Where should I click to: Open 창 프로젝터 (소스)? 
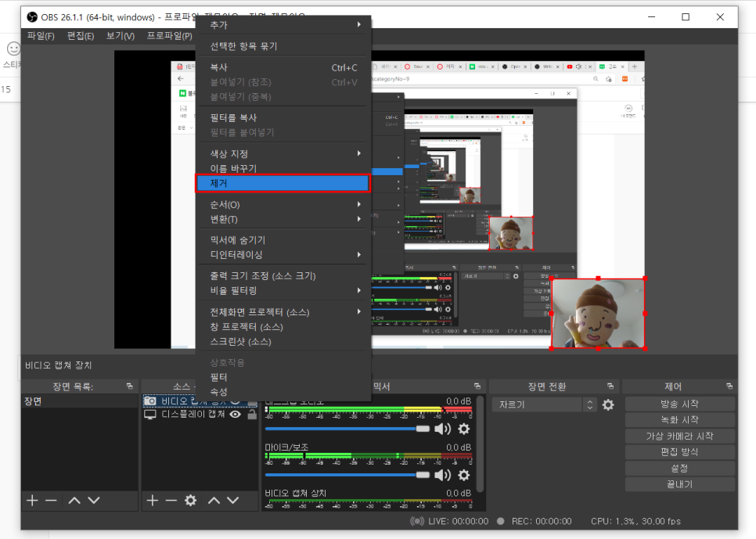[283, 327]
